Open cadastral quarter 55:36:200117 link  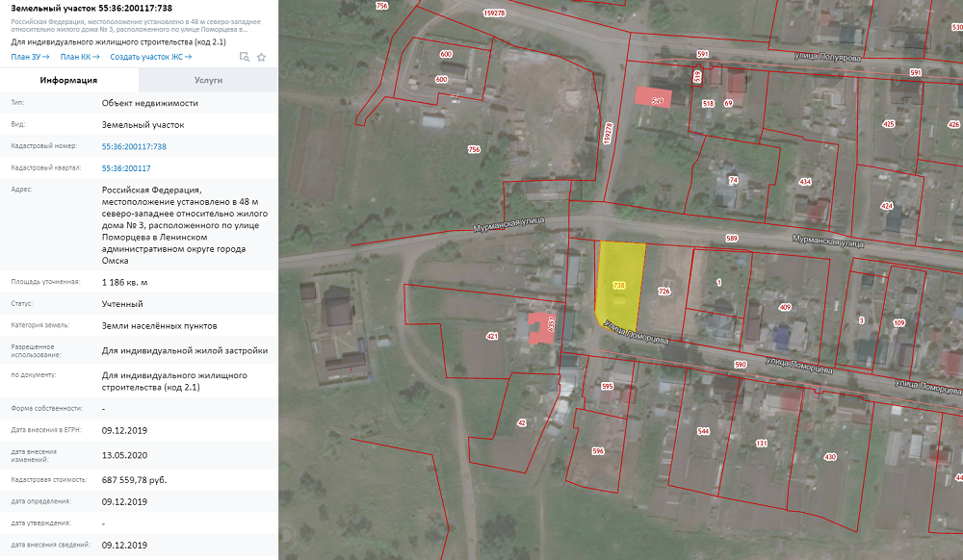pyautogui.click(x=126, y=167)
